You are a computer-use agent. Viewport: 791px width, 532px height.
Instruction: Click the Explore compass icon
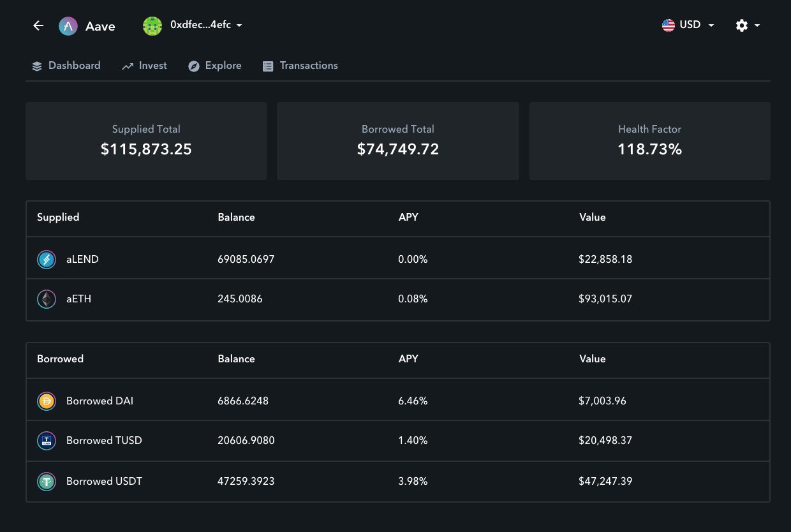[194, 66]
